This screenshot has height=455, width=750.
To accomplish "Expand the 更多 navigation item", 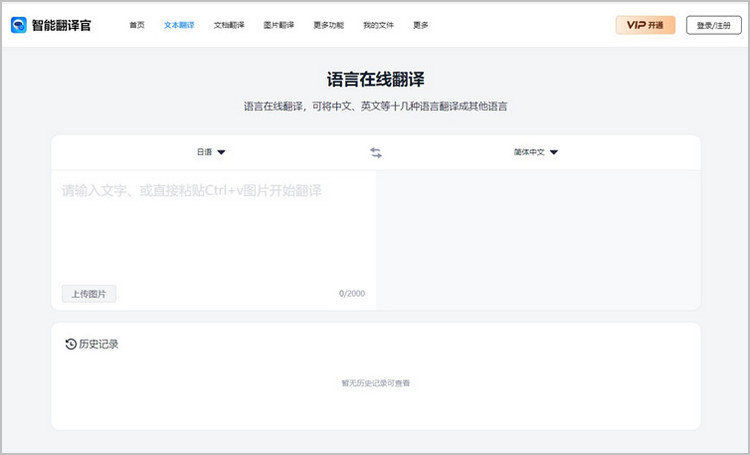I will click(421, 25).
